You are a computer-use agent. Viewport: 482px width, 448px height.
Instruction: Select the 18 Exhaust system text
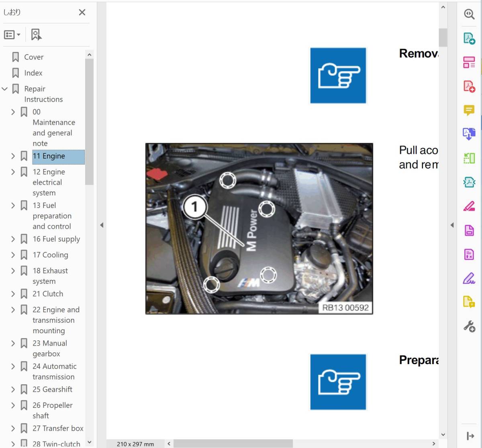pyautogui.click(x=50, y=276)
